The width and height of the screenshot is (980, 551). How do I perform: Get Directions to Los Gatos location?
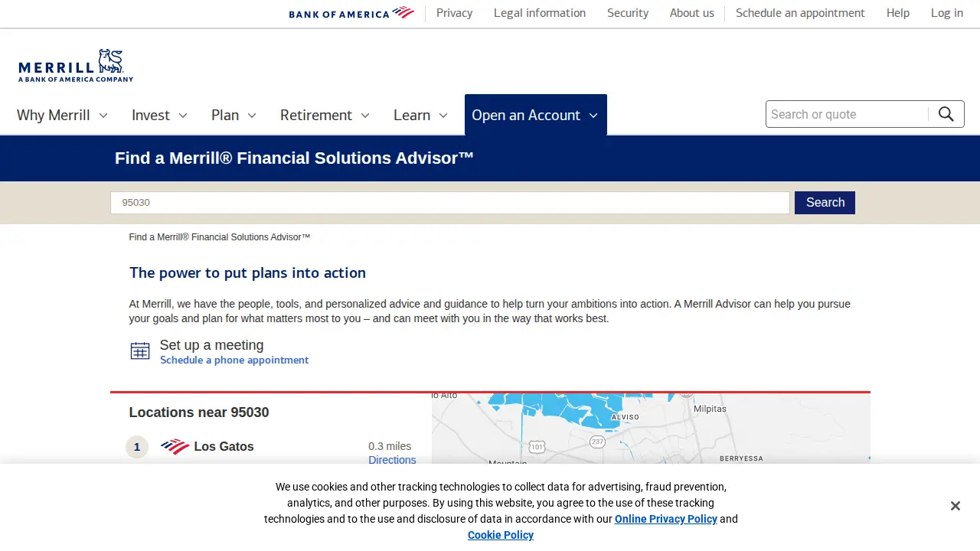392,460
